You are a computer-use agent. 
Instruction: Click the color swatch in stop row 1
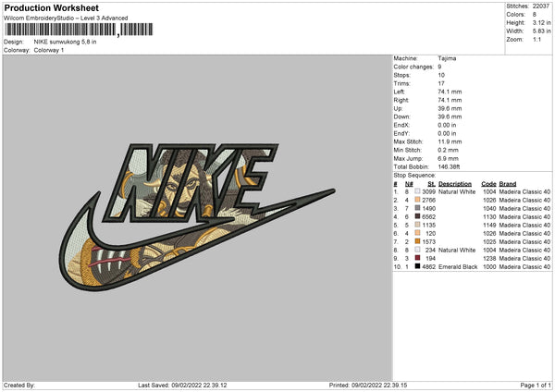tap(417, 191)
